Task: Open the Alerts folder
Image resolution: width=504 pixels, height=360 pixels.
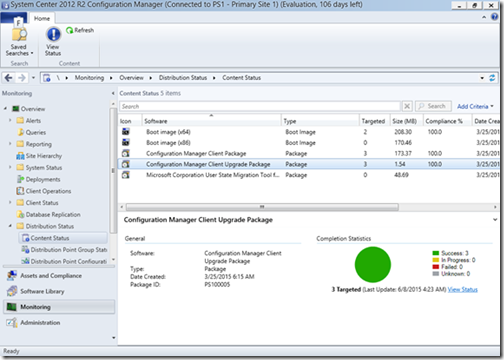Action: (29, 121)
